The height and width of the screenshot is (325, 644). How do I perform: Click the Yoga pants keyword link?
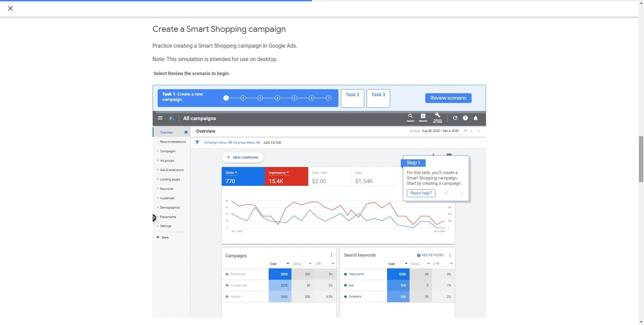[356, 274]
